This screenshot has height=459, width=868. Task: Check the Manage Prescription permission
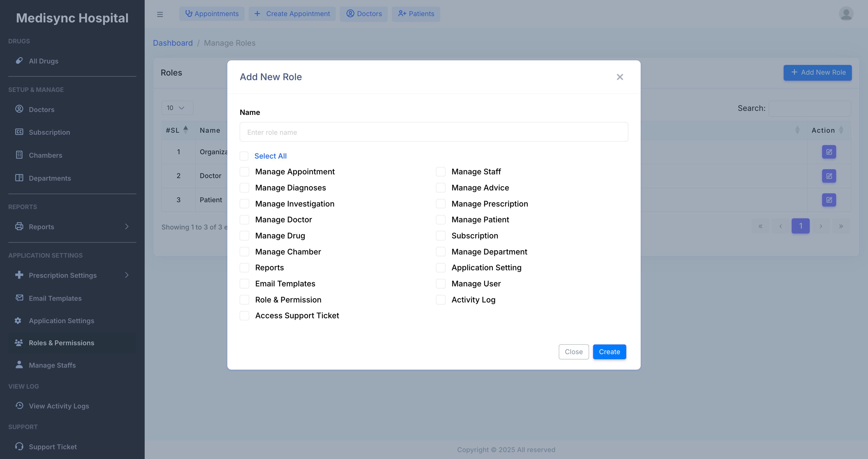(440, 204)
